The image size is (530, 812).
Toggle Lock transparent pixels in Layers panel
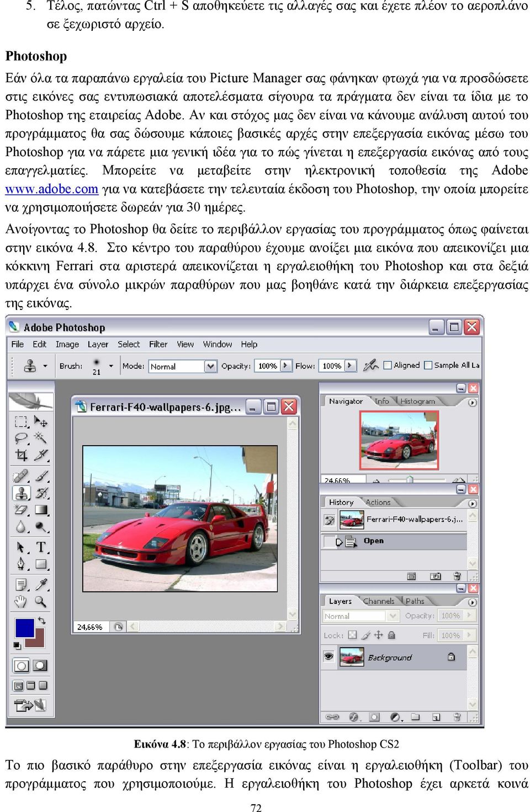352,635
